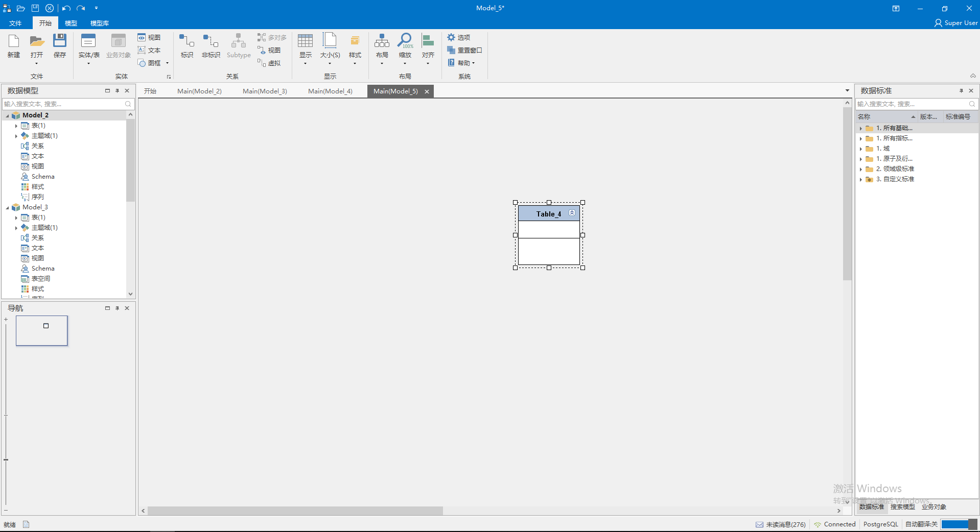Expand the 2. 领域级标准 folder
This screenshot has width=980, height=532.
tap(861, 169)
